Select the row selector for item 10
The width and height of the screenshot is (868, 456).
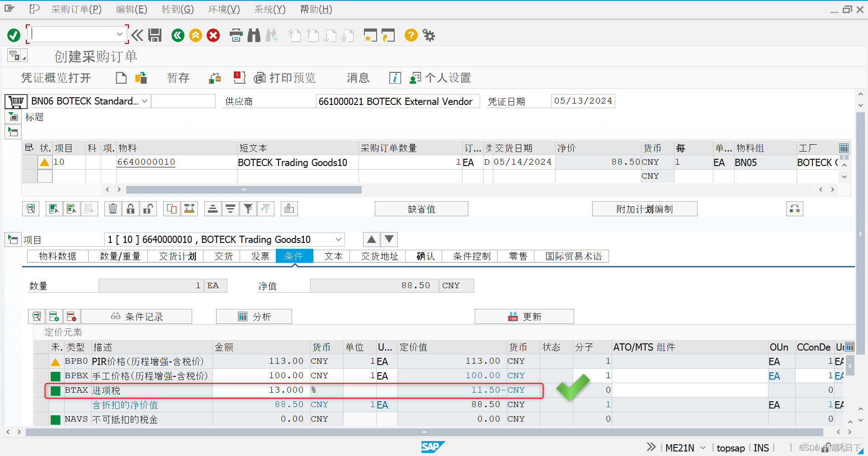click(30, 162)
